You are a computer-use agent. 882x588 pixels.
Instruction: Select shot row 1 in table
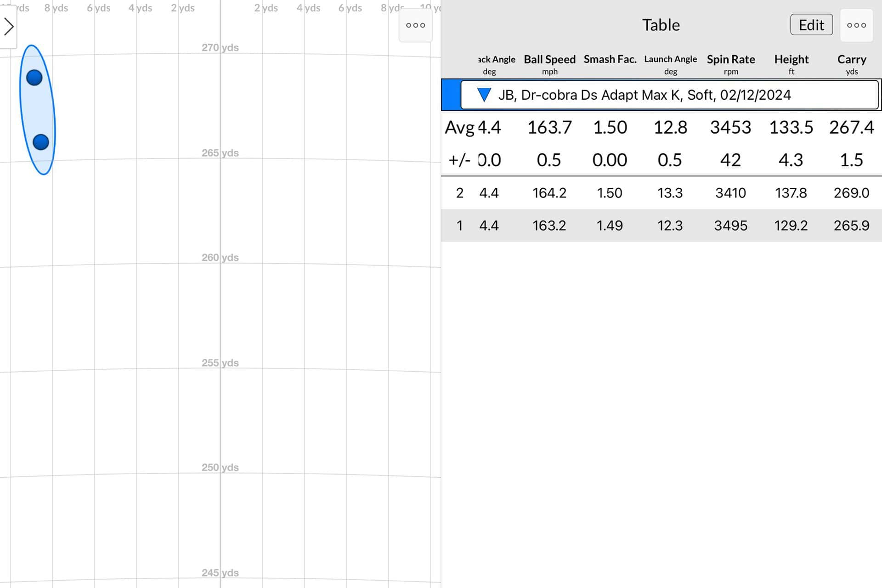661,226
